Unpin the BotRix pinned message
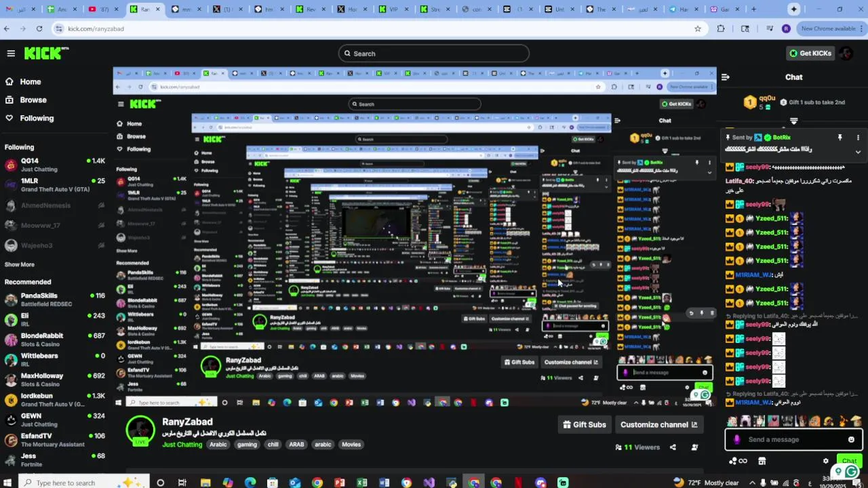 pyautogui.click(x=840, y=138)
